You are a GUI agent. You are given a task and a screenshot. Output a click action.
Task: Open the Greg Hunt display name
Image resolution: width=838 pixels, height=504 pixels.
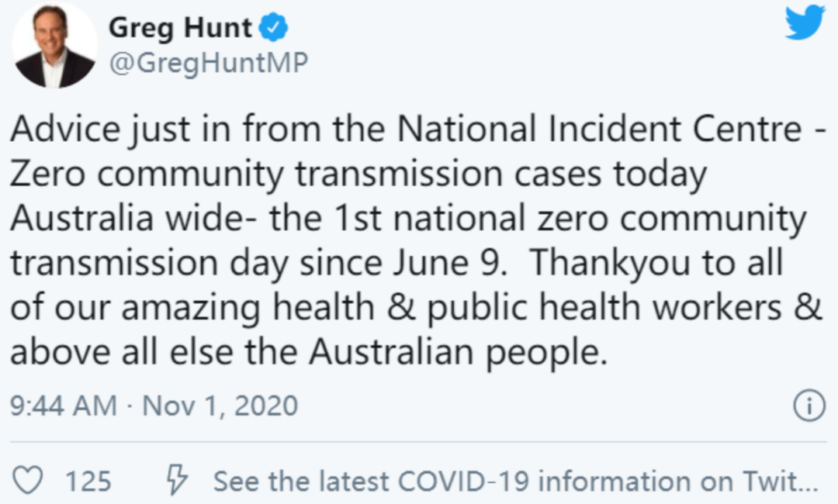pyautogui.click(x=180, y=28)
